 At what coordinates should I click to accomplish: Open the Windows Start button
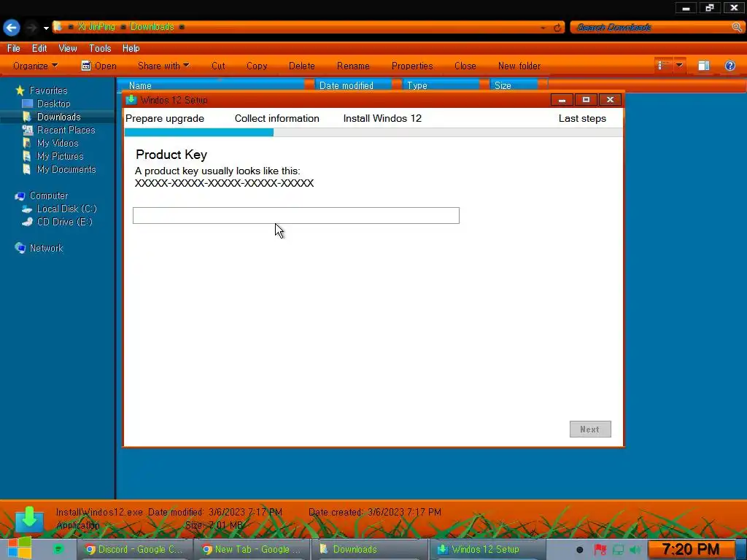(x=20, y=548)
